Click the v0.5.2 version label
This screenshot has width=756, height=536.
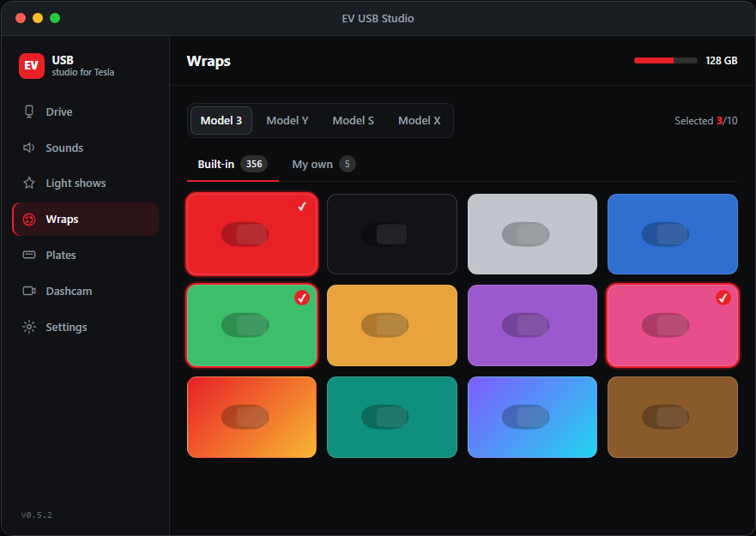point(37,515)
